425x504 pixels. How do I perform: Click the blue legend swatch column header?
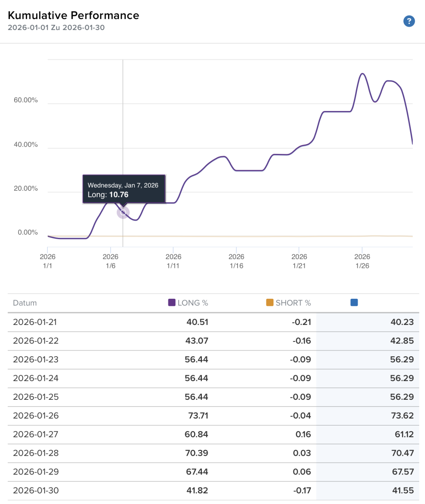tap(354, 302)
